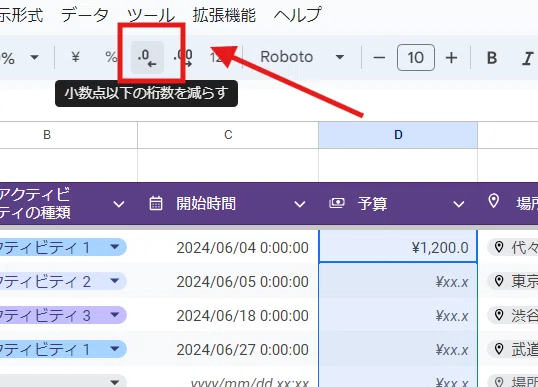Select column C header
538x387 pixels.
228,135
